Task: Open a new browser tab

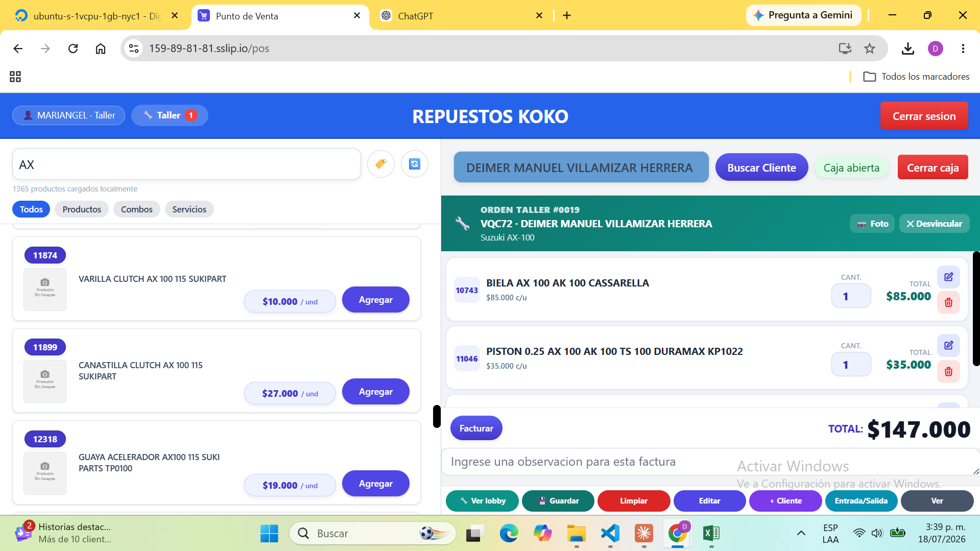Action: (x=567, y=16)
